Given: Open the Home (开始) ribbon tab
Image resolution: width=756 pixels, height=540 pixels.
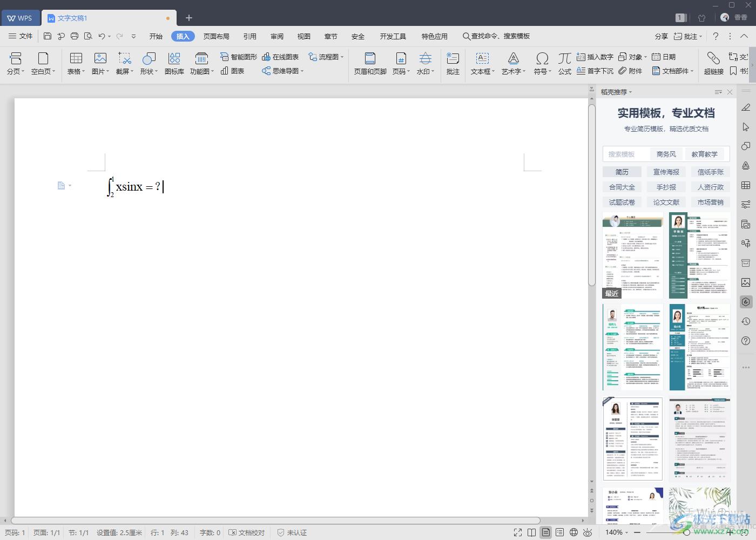Looking at the screenshot, I should 156,36.
